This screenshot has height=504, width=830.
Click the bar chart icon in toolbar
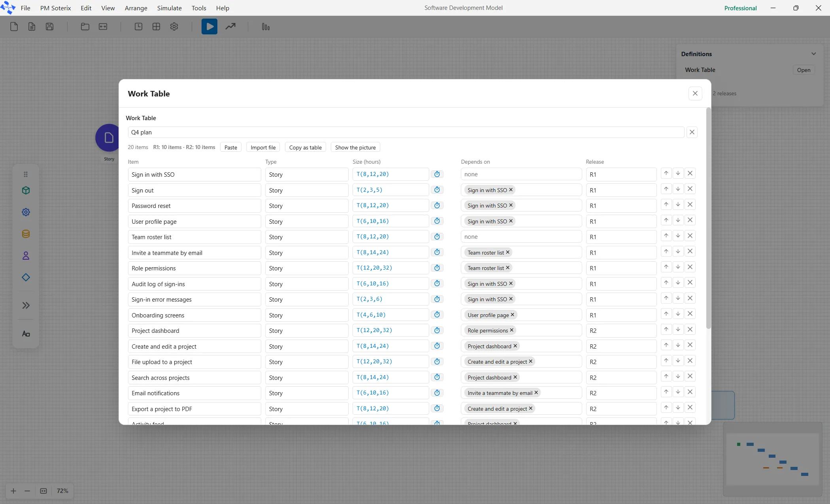266,26
